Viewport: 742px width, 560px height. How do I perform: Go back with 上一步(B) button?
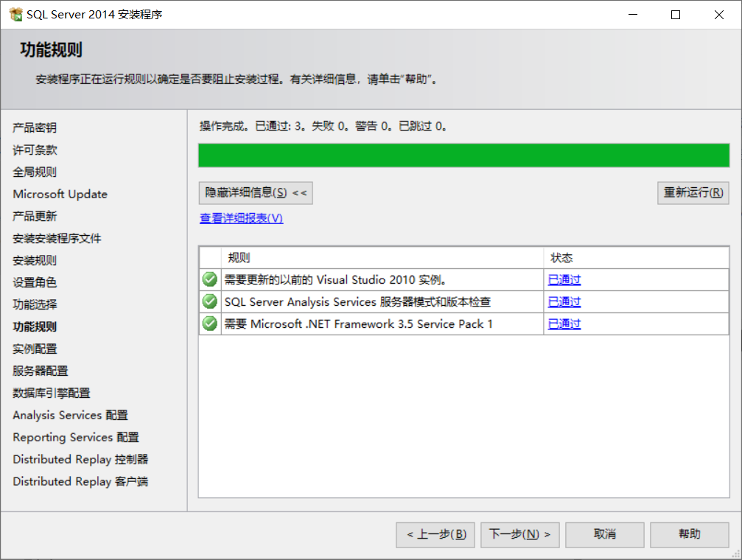click(x=435, y=535)
